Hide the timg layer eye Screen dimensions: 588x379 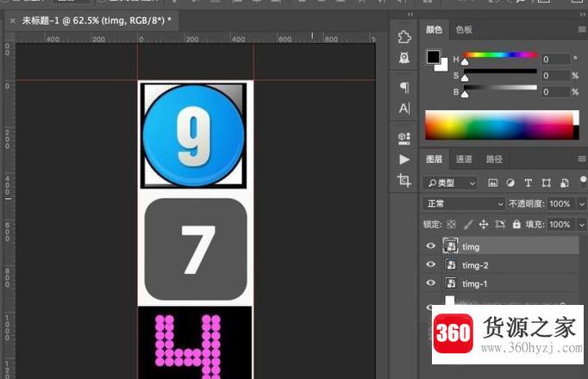coord(430,245)
